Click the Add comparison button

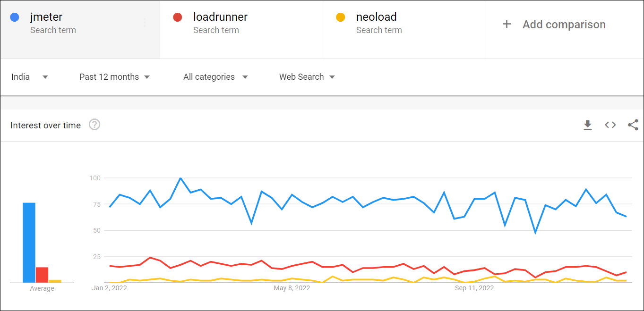tap(564, 25)
